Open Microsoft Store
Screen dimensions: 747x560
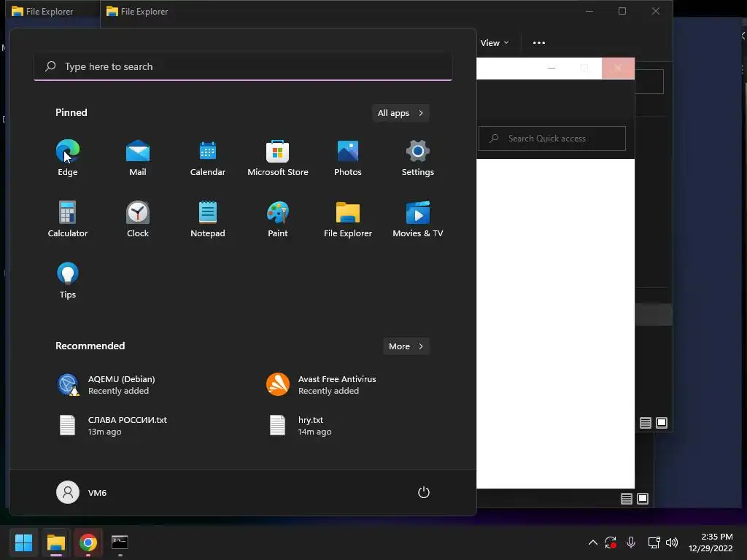point(278,158)
